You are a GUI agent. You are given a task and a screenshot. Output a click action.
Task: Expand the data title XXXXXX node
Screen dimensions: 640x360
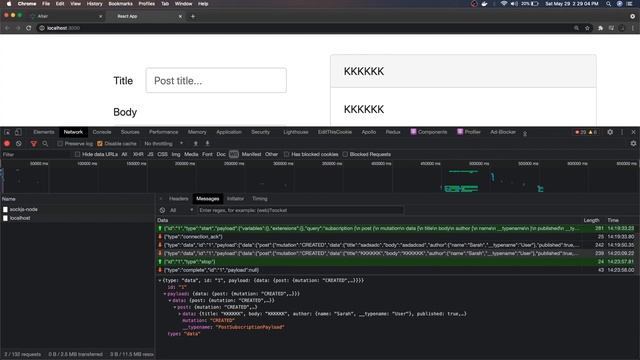coord(180,314)
